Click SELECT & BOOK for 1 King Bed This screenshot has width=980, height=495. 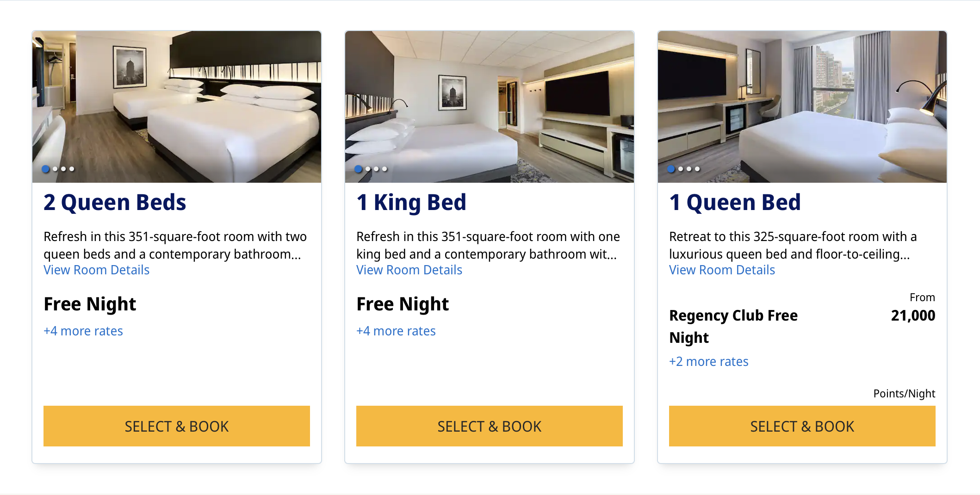tap(489, 426)
